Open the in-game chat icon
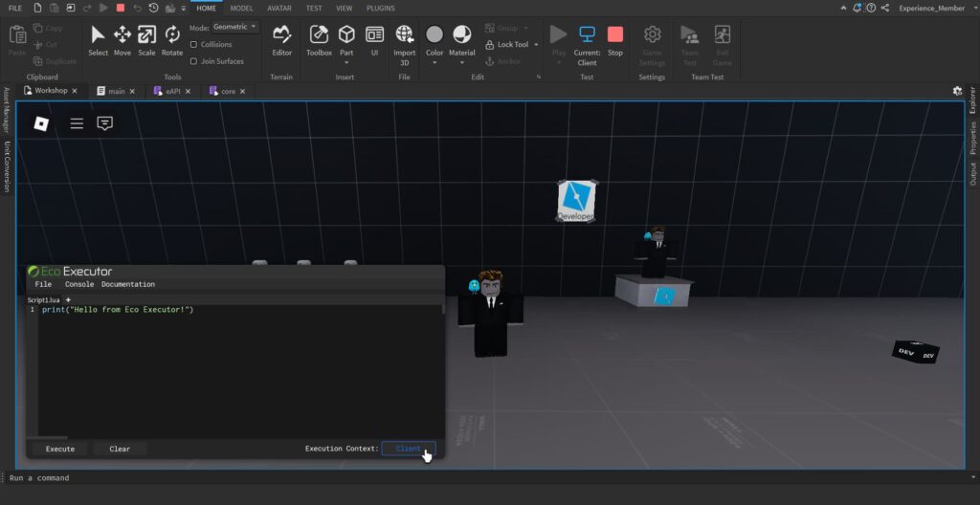The image size is (980, 505). [105, 123]
